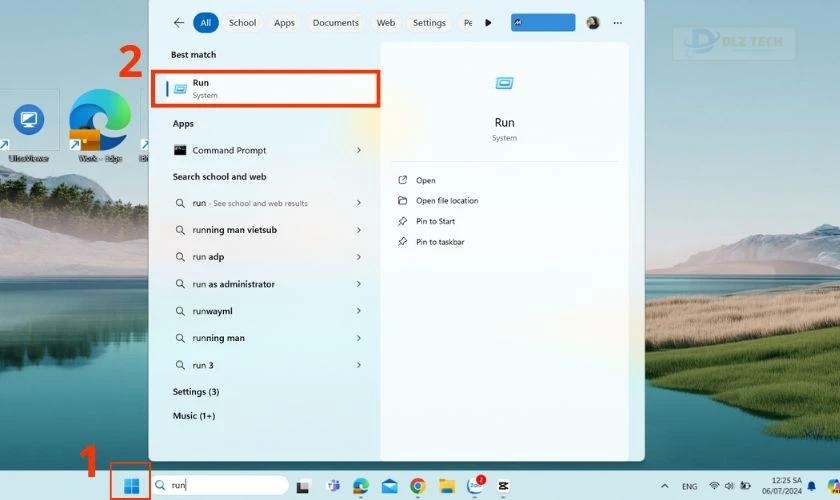Select the Run best match result
The width and height of the screenshot is (840, 500).
coord(265,88)
